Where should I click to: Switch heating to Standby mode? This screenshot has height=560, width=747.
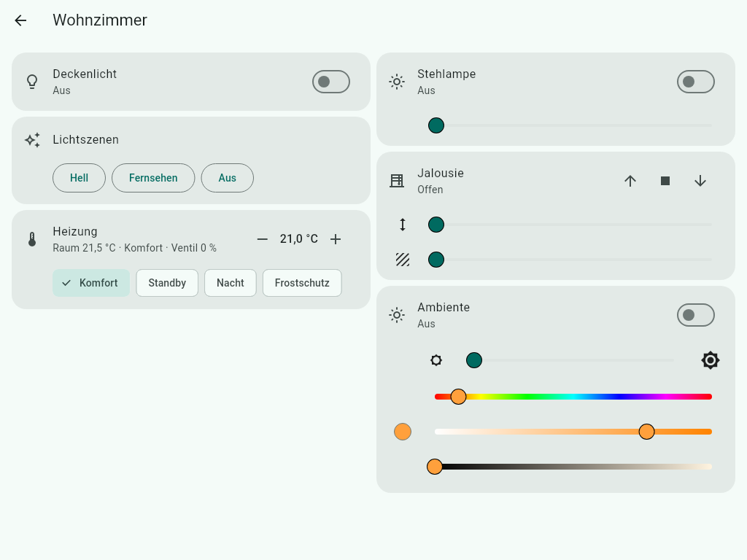(x=167, y=283)
